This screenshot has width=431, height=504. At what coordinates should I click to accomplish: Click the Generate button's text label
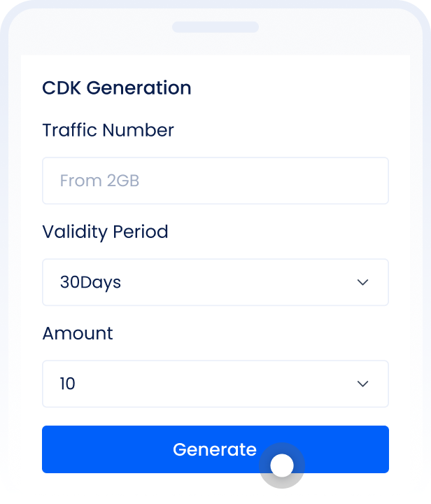pos(214,449)
